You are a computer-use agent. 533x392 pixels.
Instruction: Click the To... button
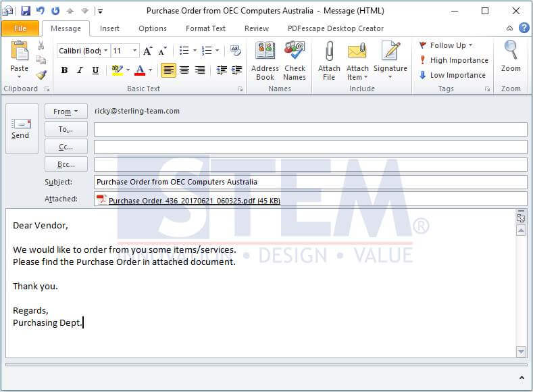point(66,129)
